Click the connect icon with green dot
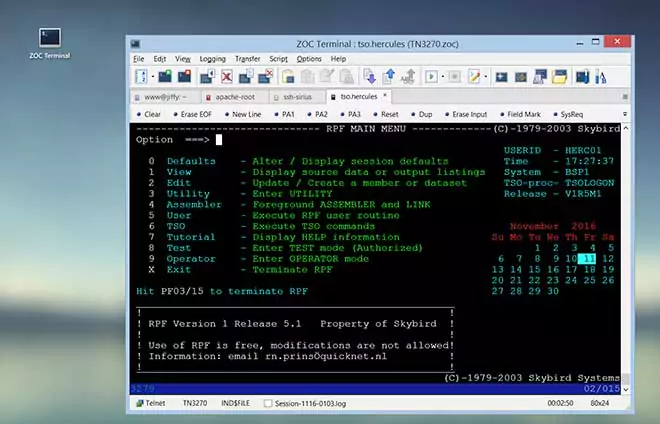This screenshot has width=660, height=424. click(165, 76)
